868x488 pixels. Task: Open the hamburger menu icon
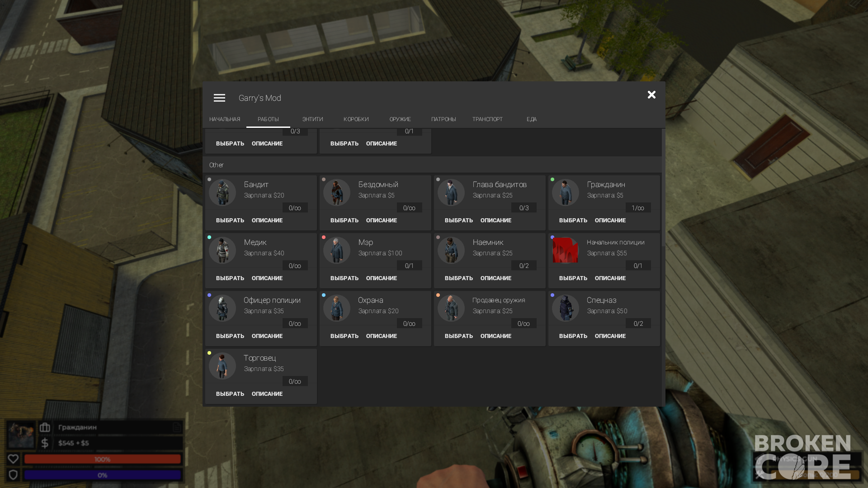coord(219,98)
